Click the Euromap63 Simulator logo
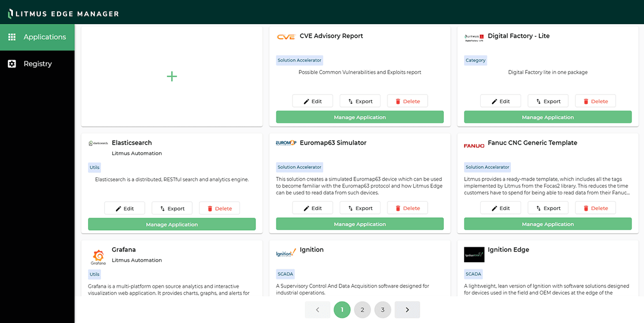The image size is (644, 323). 286,143
